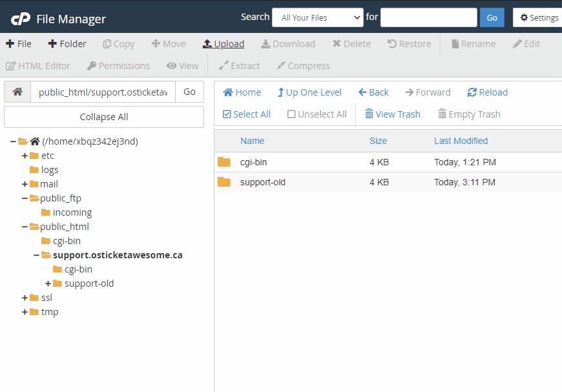Create a new folder with Folder button
Viewport: 562px width, 392px height.
tap(67, 44)
